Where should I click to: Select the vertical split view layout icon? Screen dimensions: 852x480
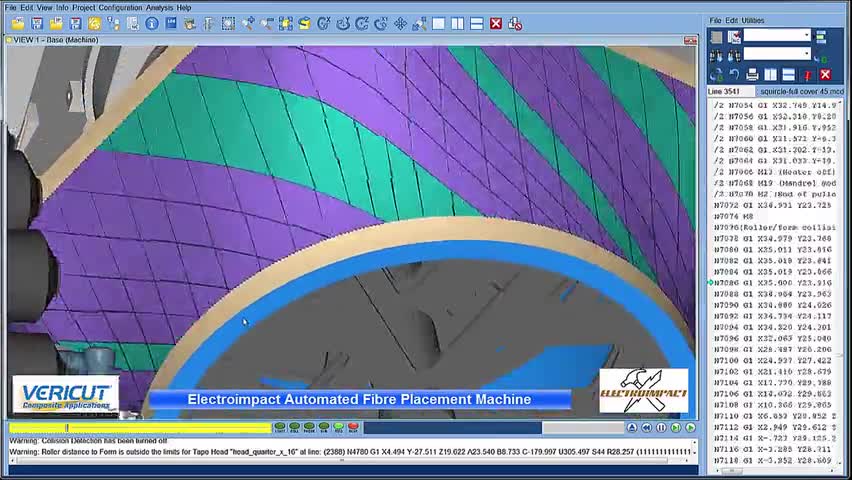458,23
